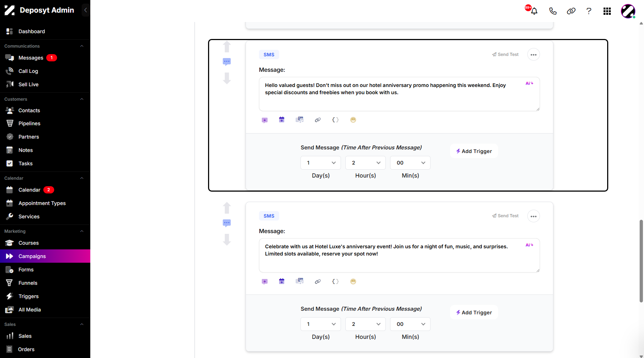Insert custom value braces in promo message
The width and height of the screenshot is (644, 358).
point(336,120)
